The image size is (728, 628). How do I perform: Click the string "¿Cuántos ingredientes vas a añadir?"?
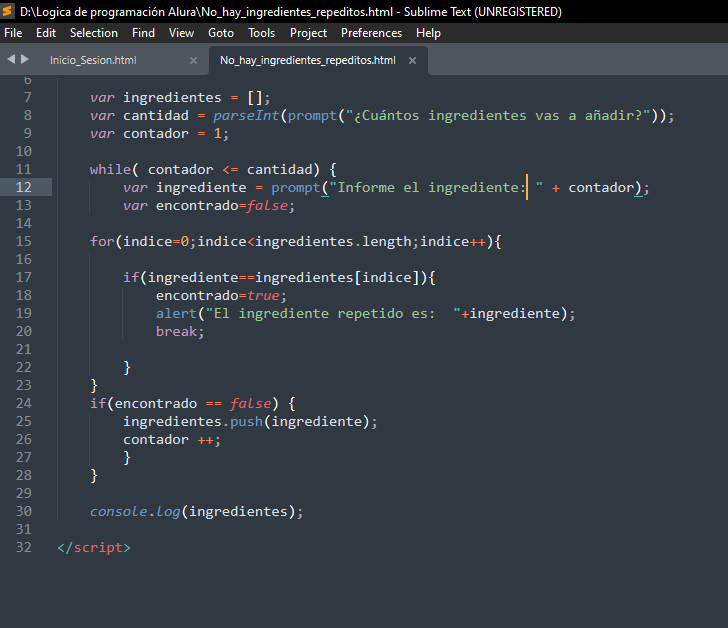click(498, 116)
